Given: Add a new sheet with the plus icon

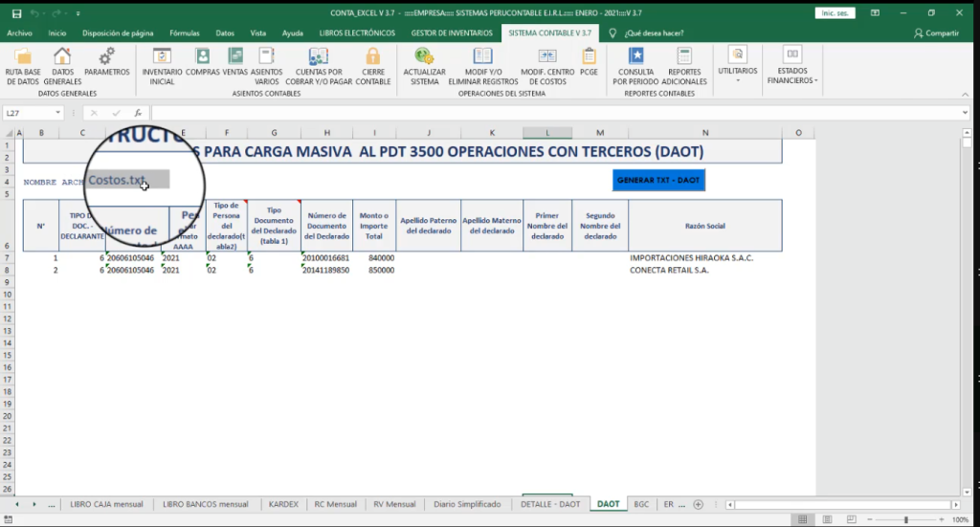Looking at the screenshot, I should point(698,504).
